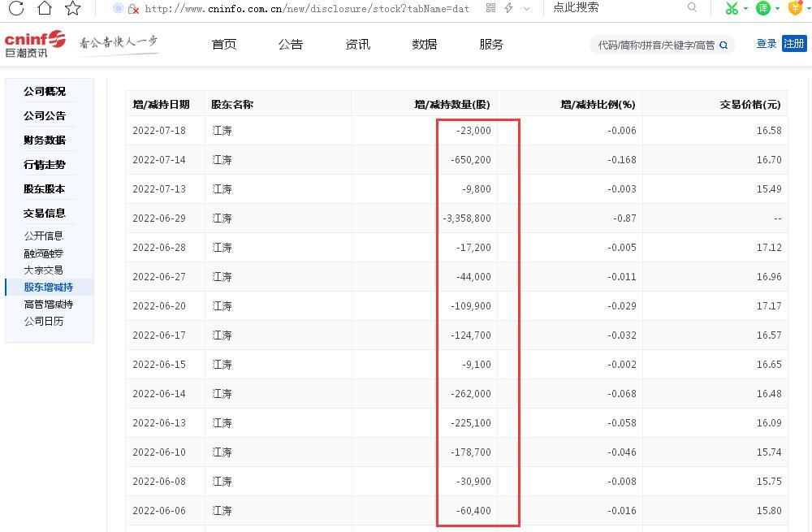The width and height of the screenshot is (812, 532).
Task: Select 交易信息 in the sidebar
Action: pos(45,214)
